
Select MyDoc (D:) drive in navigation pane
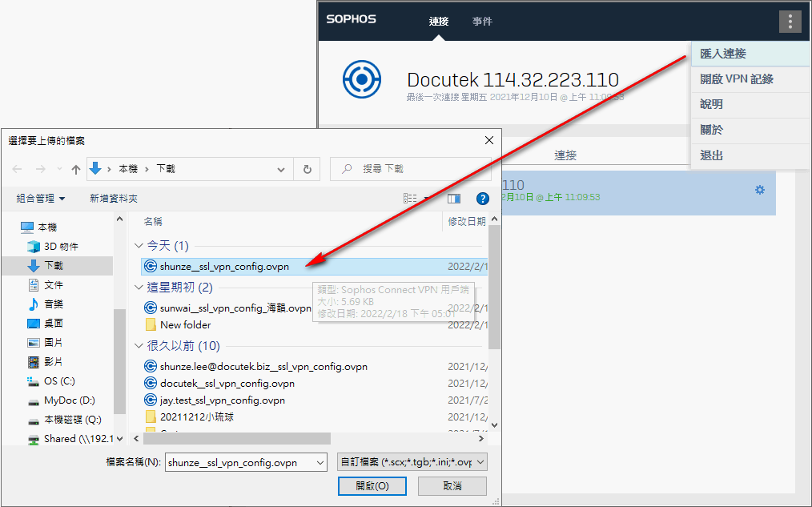pyautogui.click(x=69, y=400)
